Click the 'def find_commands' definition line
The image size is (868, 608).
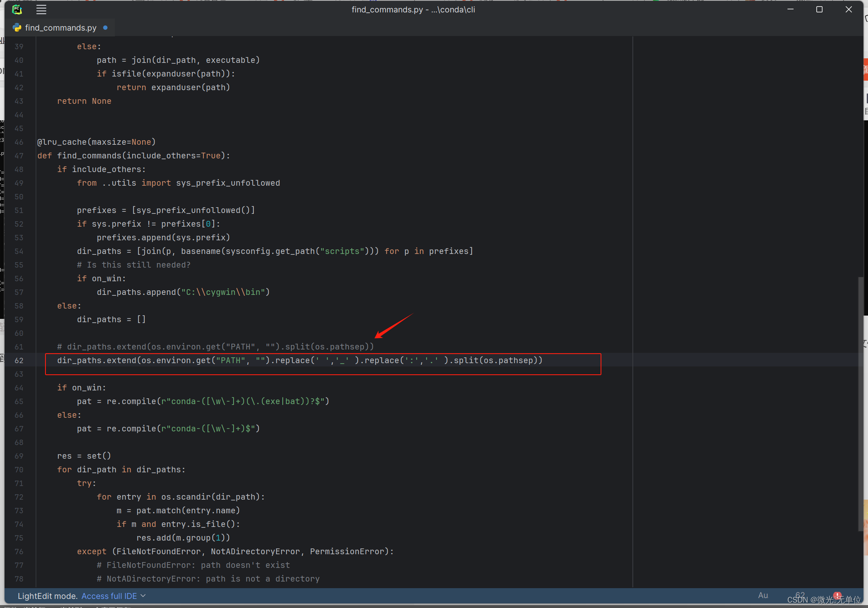click(x=134, y=156)
